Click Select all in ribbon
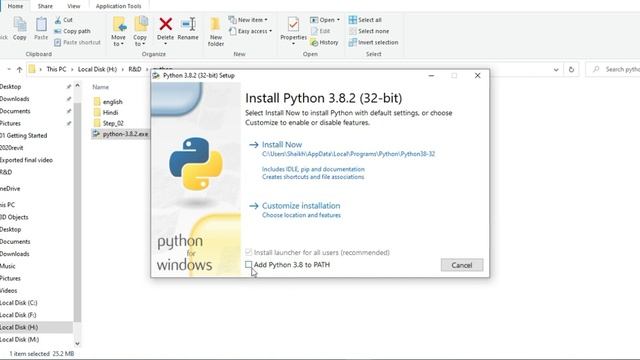 coord(365,20)
